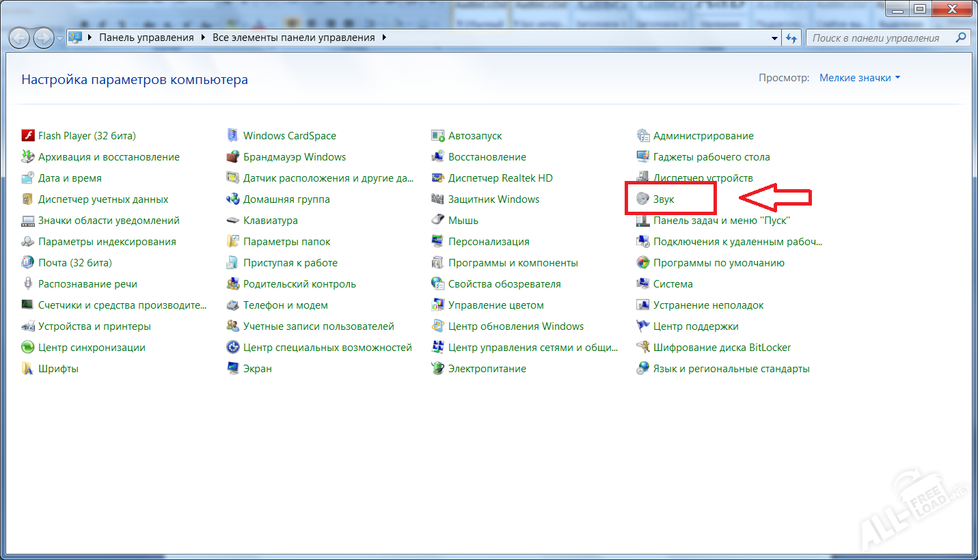Click the refresh button by address bar
Viewport: 978px width, 560px height.
point(792,38)
